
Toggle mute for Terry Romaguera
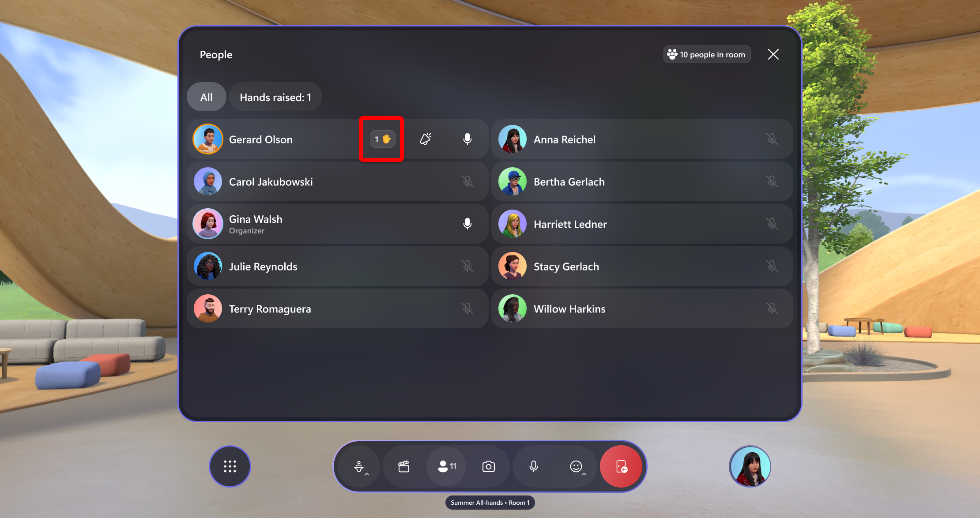click(x=468, y=309)
